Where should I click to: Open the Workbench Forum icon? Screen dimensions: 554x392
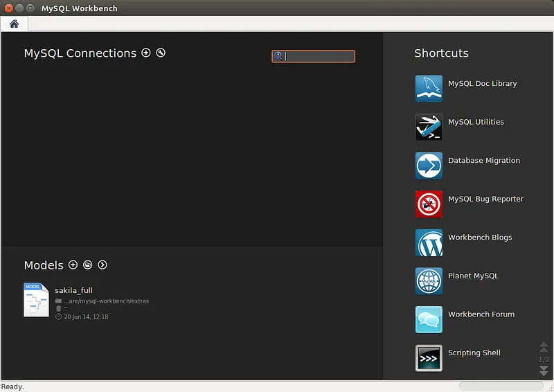[429, 320]
